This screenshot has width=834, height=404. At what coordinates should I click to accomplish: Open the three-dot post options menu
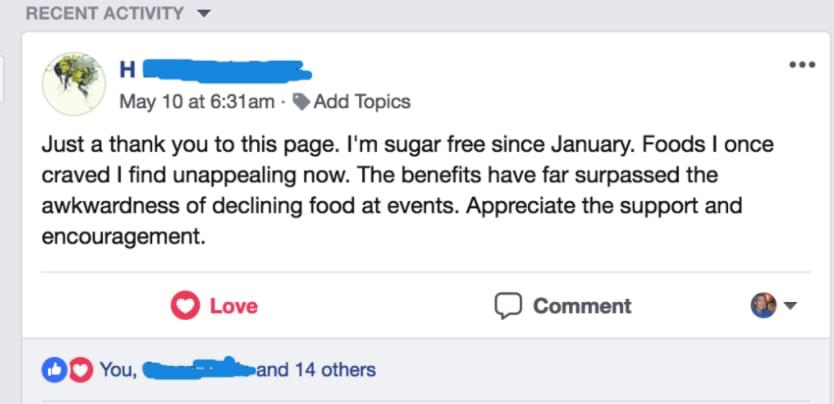click(x=802, y=65)
